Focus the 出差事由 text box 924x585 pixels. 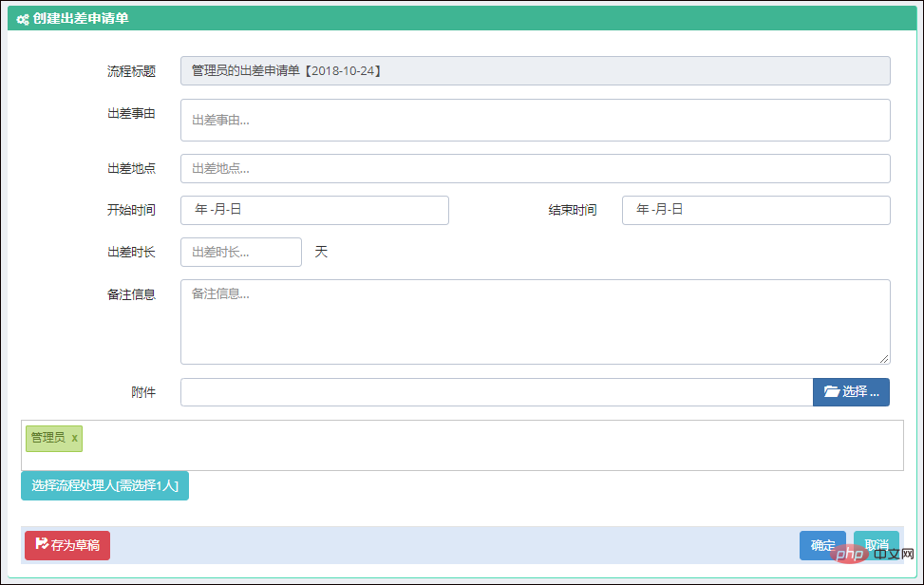point(535,121)
